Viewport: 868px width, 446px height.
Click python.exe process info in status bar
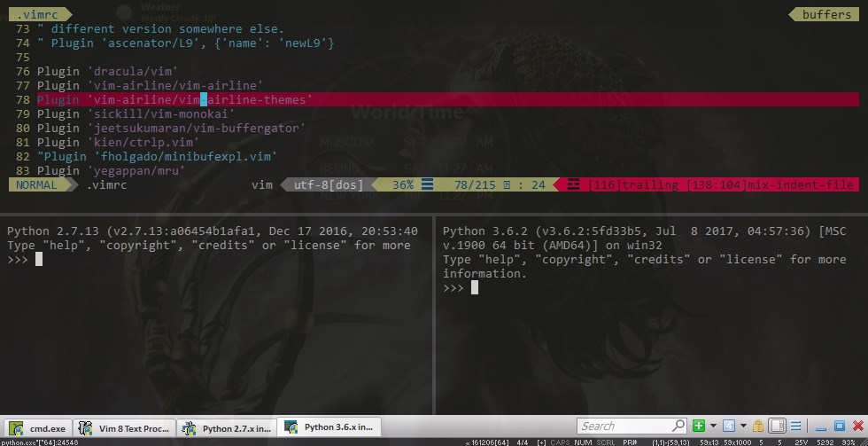(x=39, y=442)
